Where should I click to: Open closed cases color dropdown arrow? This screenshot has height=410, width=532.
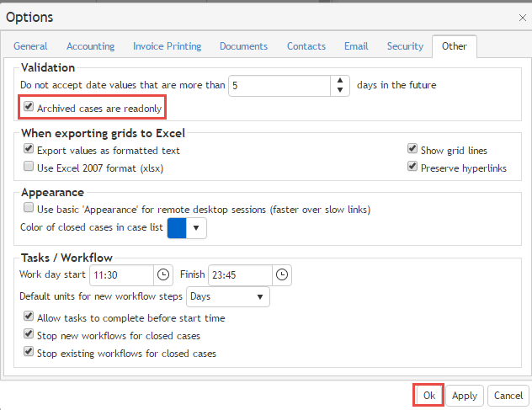pos(196,228)
